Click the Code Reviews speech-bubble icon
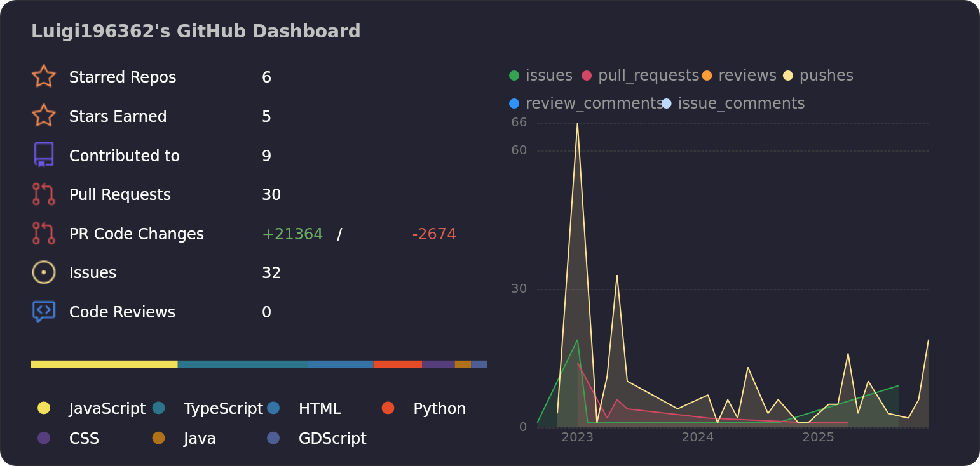This screenshot has width=980, height=466. coord(43,311)
